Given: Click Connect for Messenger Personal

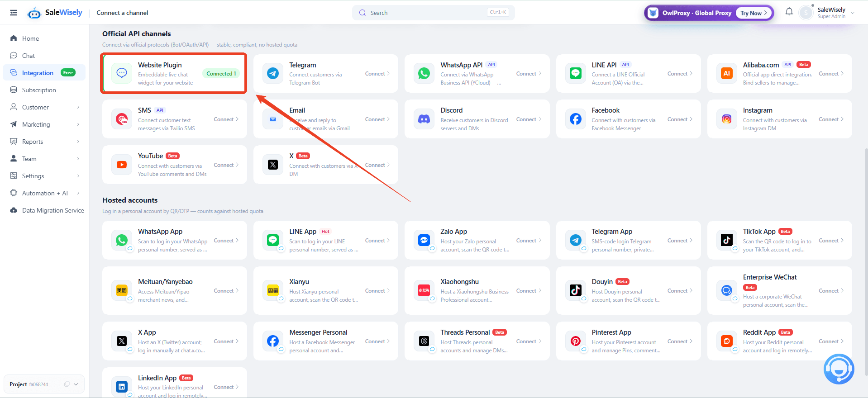Looking at the screenshot, I should (x=377, y=341).
